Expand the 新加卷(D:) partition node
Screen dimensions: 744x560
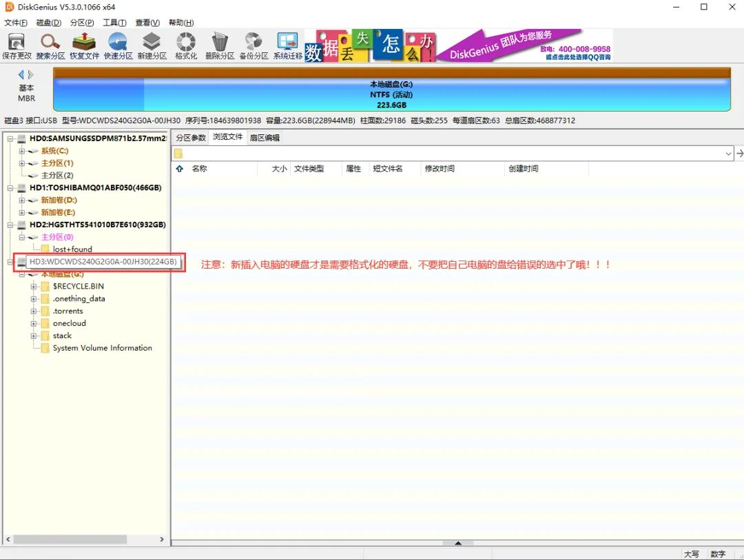[x=22, y=200]
